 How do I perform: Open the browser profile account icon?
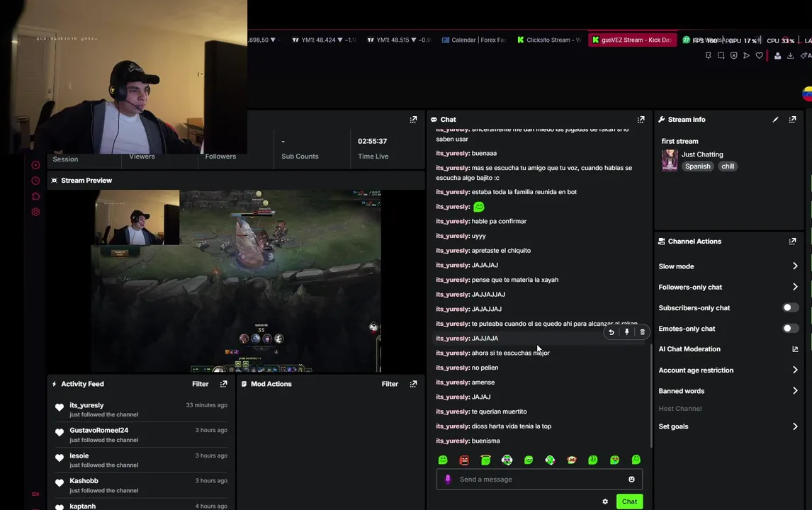coord(777,55)
